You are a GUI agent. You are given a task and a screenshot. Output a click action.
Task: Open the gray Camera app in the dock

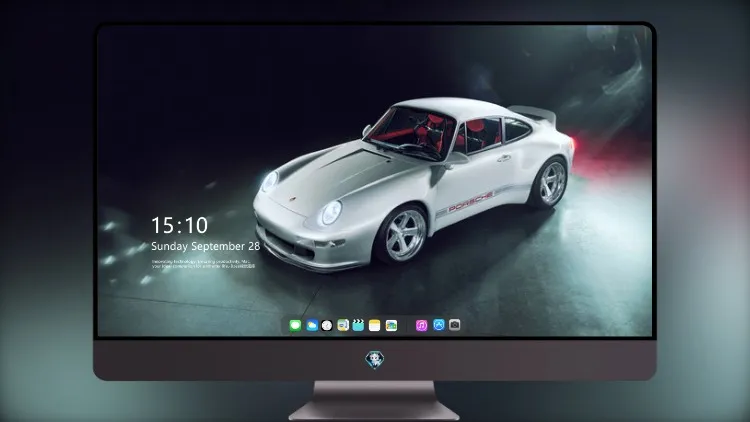click(x=454, y=325)
